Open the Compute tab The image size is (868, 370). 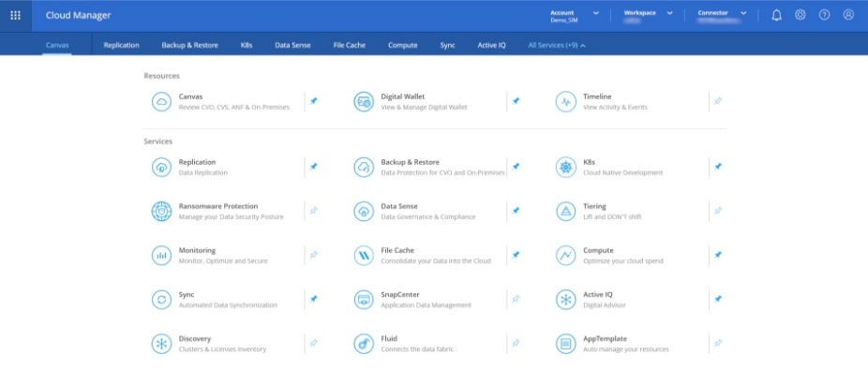403,45
